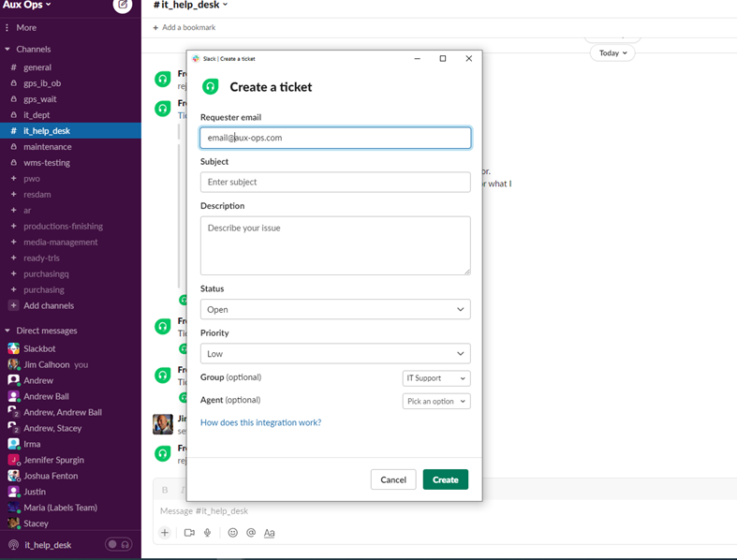Open the Agent Pick an option dropdown

pos(436,401)
